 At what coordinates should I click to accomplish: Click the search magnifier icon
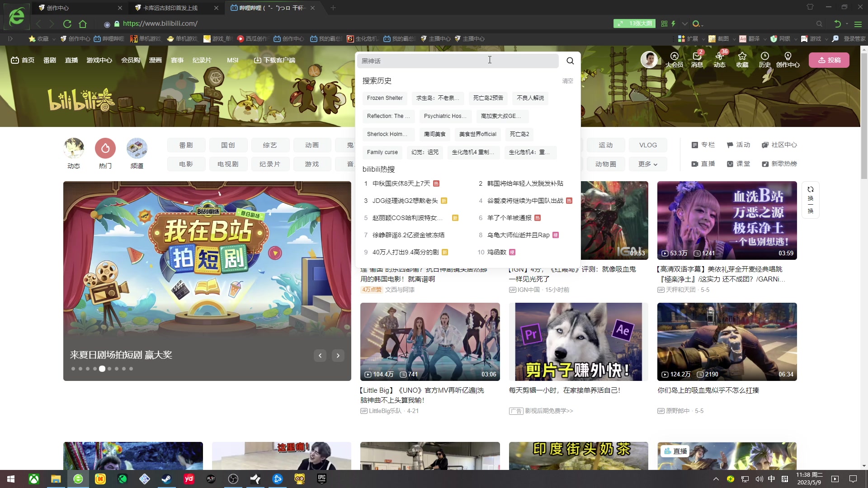569,61
